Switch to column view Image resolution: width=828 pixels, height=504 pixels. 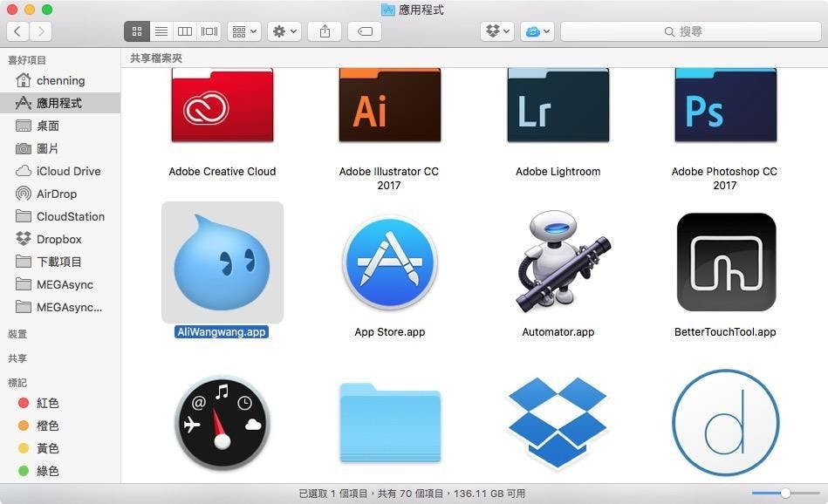(185, 31)
